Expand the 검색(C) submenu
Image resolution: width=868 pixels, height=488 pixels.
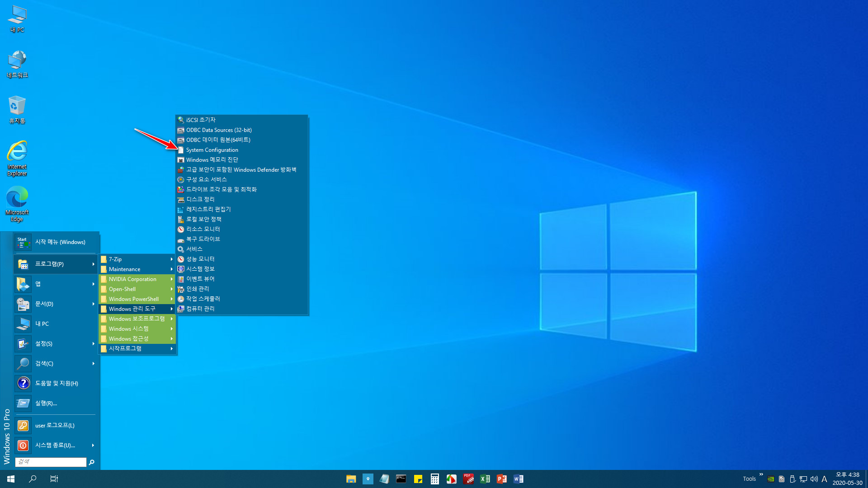[56, 363]
